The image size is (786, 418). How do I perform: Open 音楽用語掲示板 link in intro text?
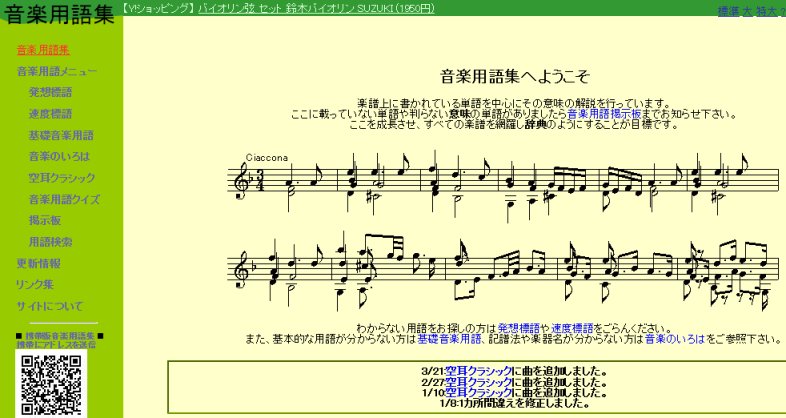(x=604, y=114)
